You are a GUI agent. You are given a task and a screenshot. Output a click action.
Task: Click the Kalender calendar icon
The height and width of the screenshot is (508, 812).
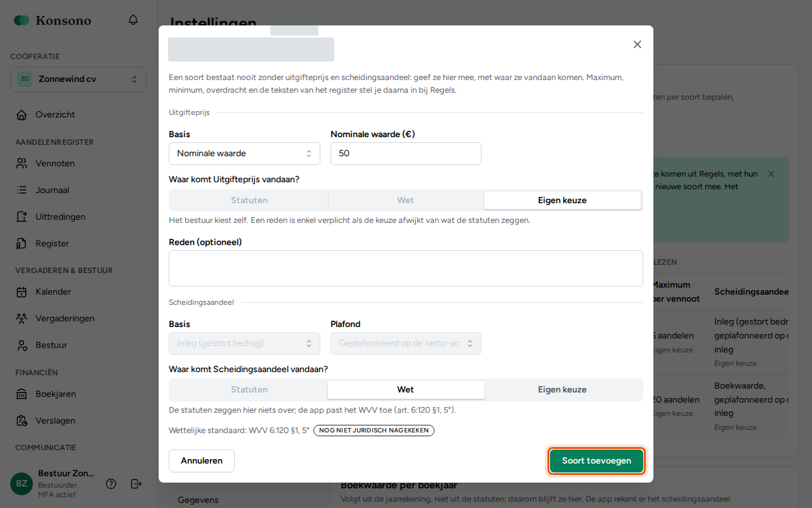point(22,292)
